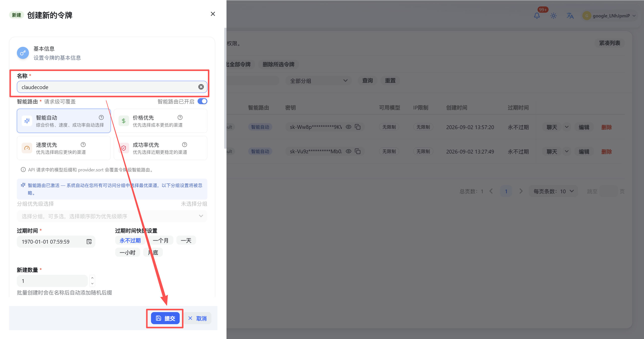This screenshot has width=644, height=339.
Task: Set expiration to 一小时
Action: click(x=128, y=252)
